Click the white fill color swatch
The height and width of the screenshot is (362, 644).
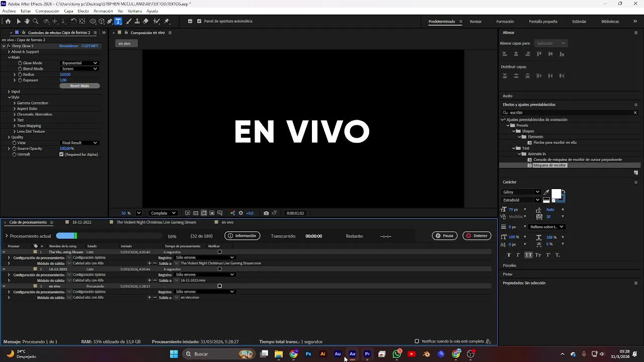[556, 194]
